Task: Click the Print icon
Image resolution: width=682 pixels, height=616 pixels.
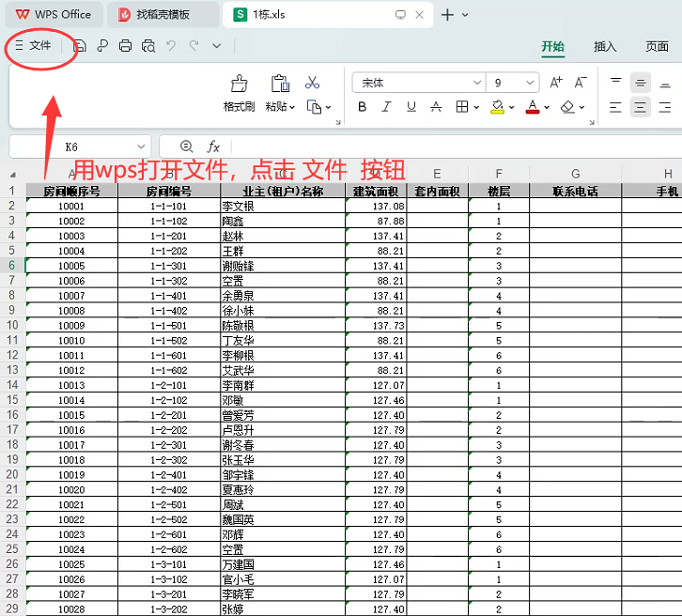Action: [x=125, y=45]
